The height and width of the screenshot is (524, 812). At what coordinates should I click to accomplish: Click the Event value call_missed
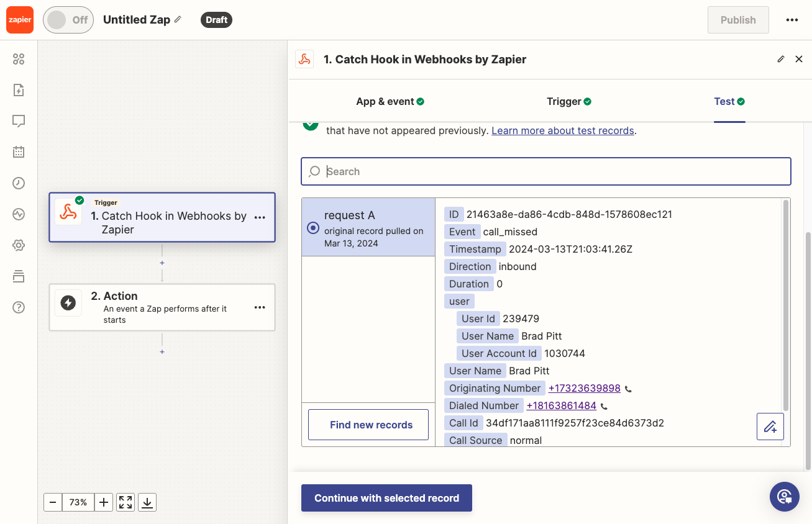click(x=510, y=232)
